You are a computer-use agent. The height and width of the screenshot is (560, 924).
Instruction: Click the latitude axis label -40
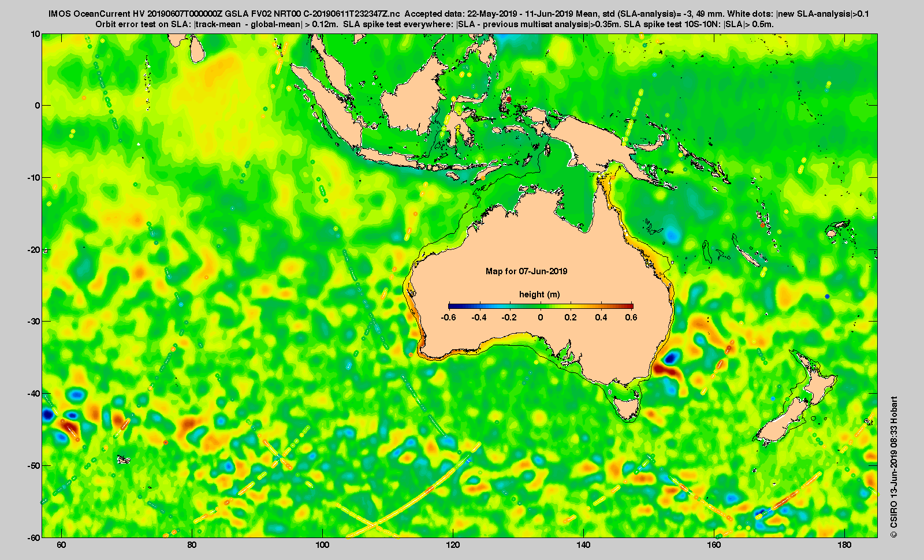point(34,394)
